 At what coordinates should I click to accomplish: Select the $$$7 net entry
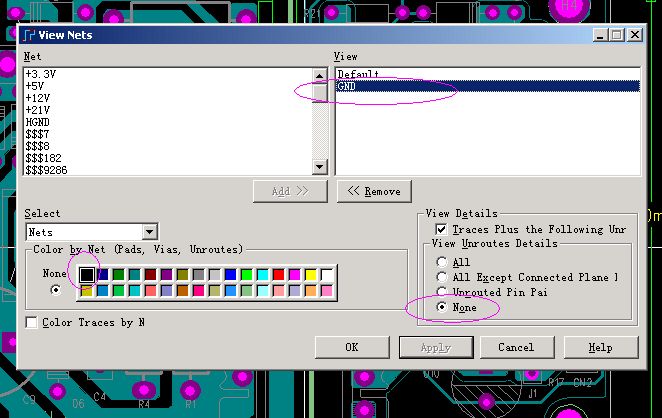click(x=38, y=134)
